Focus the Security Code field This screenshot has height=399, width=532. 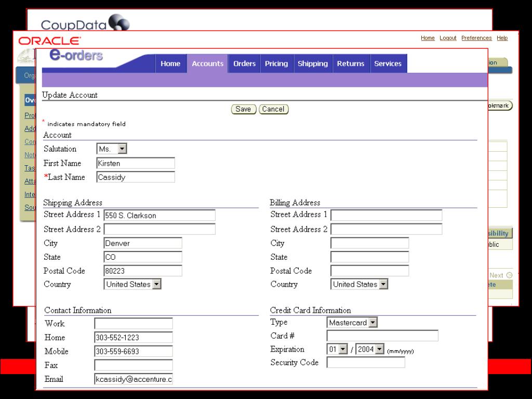366,362
